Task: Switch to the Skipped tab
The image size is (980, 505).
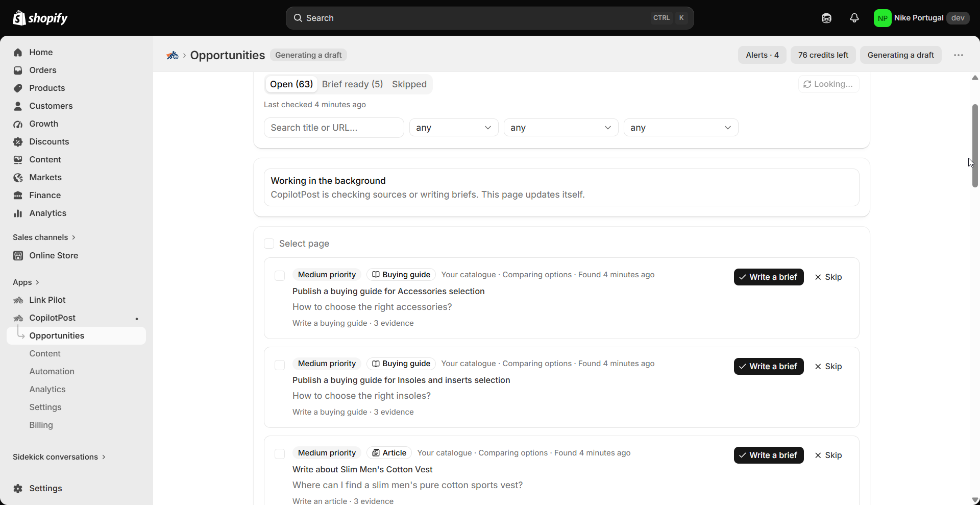Action: (409, 84)
